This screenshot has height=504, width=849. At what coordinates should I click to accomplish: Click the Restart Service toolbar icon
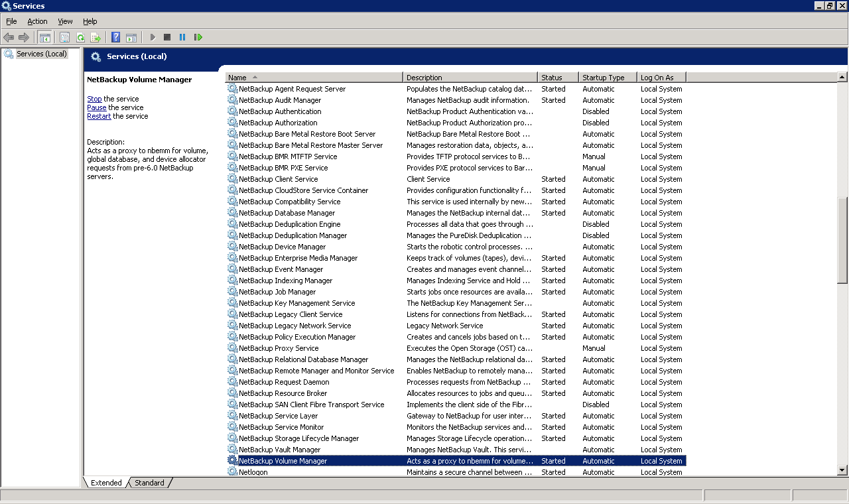pos(198,37)
